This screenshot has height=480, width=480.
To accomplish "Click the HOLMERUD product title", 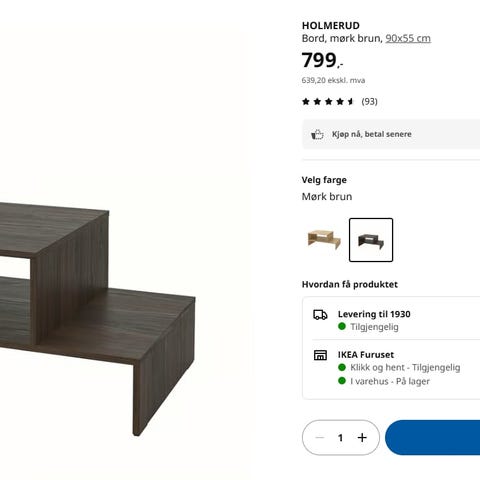I will coord(331,26).
